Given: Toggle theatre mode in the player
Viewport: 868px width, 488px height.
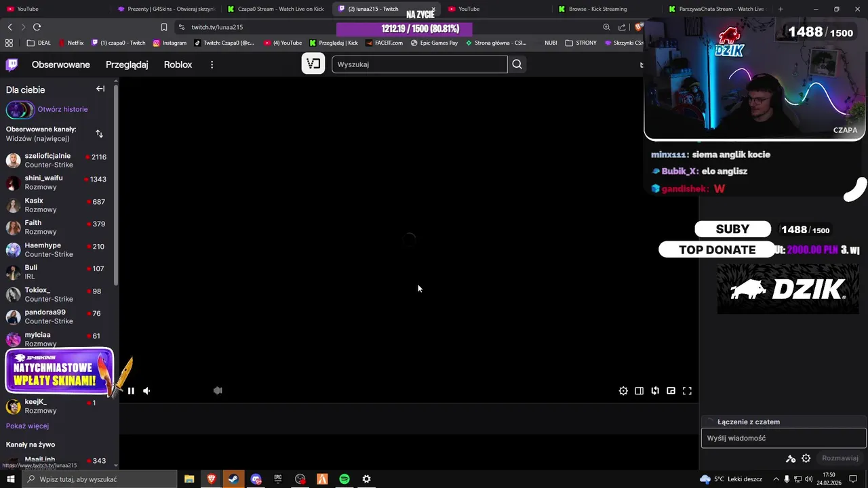Looking at the screenshot, I should (x=639, y=390).
